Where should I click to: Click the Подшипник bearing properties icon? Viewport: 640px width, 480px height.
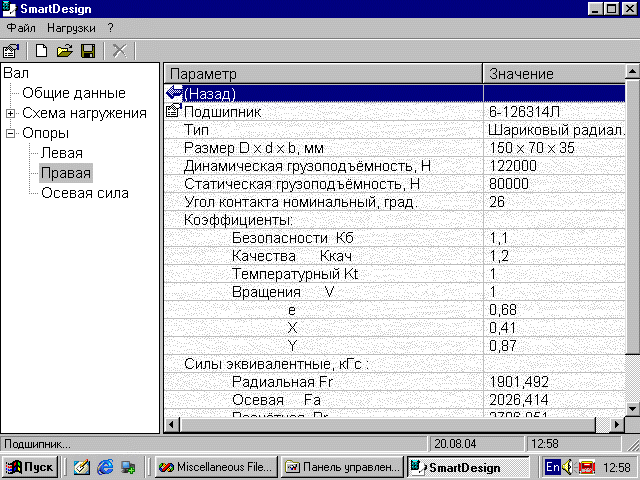(x=174, y=111)
